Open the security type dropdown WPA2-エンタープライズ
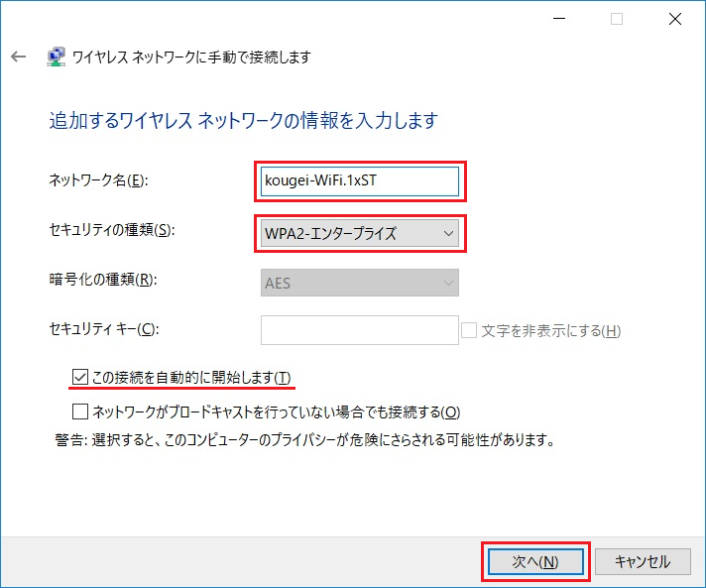This screenshot has height=588, width=706. click(x=360, y=233)
